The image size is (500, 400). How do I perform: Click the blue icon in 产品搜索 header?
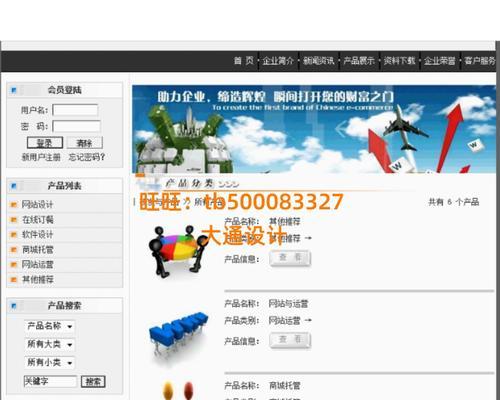pos(14,306)
